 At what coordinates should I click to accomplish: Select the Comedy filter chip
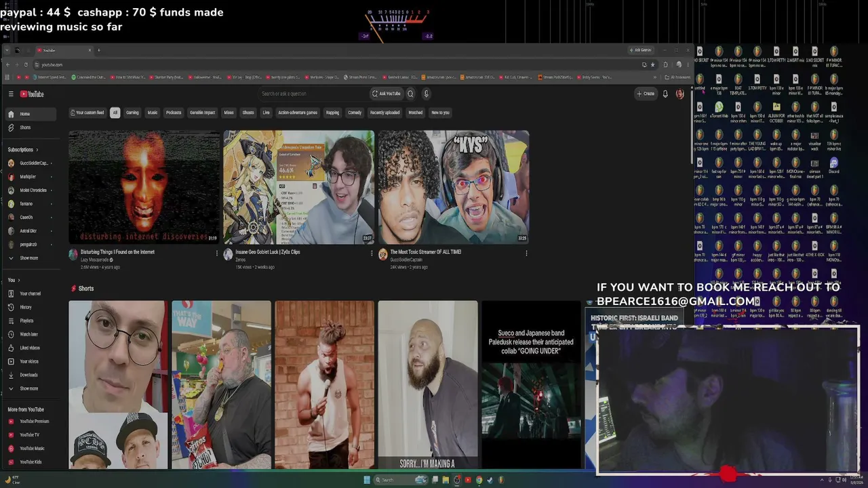coord(355,113)
